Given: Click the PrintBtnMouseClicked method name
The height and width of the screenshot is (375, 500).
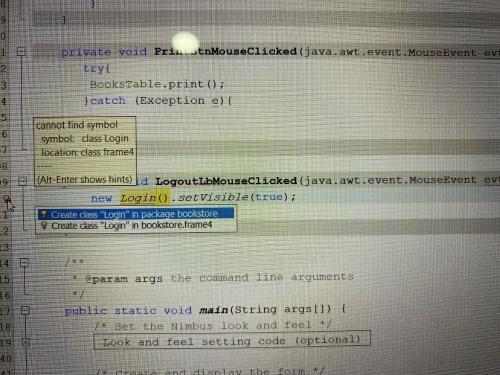Looking at the screenshot, I should click(225, 52).
